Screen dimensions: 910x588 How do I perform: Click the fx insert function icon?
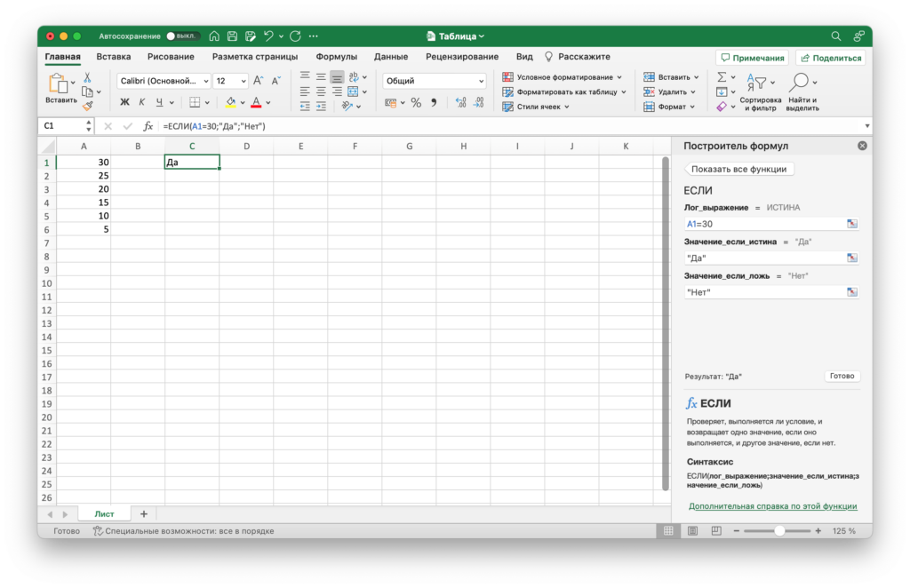point(148,126)
